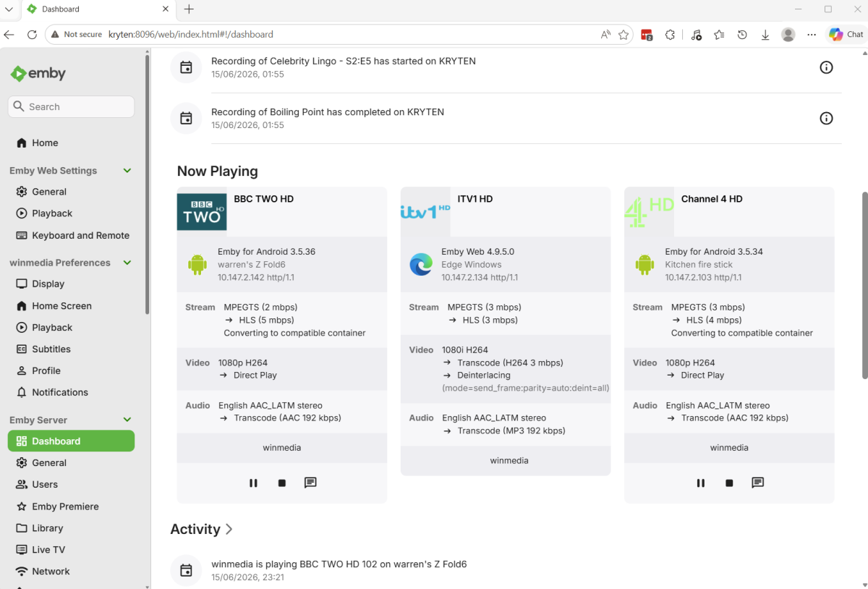Stop the BBC TWO HD session
Screen dimensions: 868x589
point(282,483)
